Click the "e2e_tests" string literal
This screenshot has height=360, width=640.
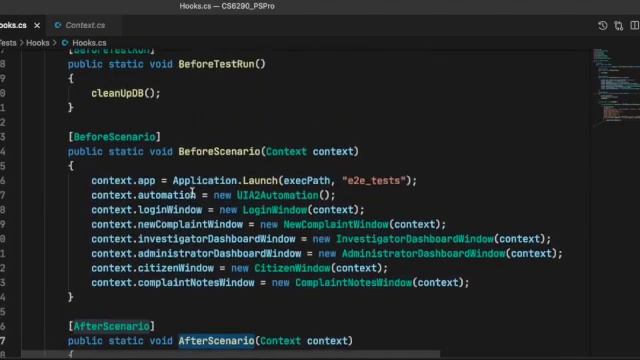[x=374, y=180]
